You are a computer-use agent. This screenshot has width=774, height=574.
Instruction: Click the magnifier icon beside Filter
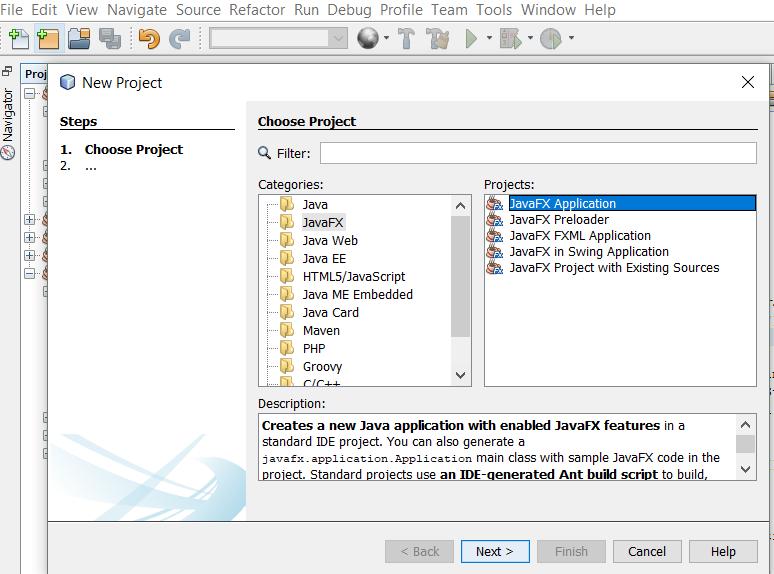click(x=265, y=153)
